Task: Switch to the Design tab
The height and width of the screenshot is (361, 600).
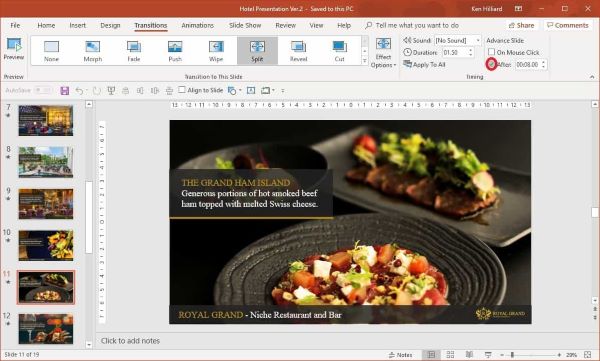Action: click(x=110, y=25)
